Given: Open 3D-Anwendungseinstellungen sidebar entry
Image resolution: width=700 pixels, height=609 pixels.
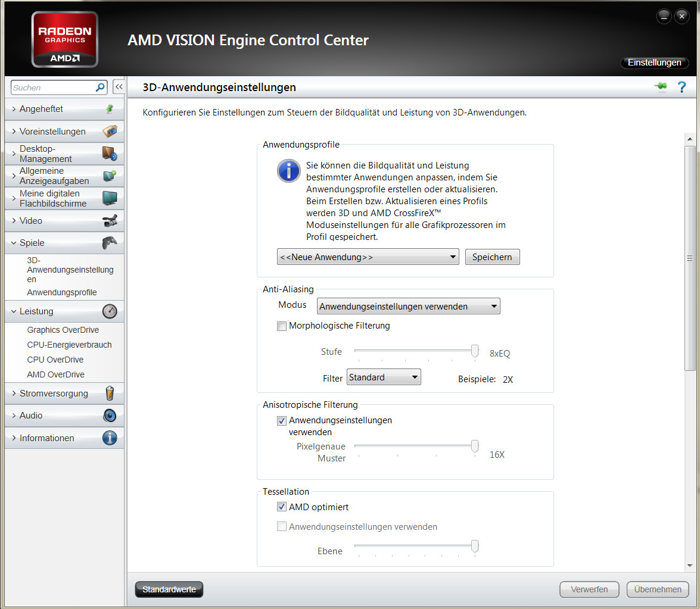Looking at the screenshot, I should click(x=70, y=270).
